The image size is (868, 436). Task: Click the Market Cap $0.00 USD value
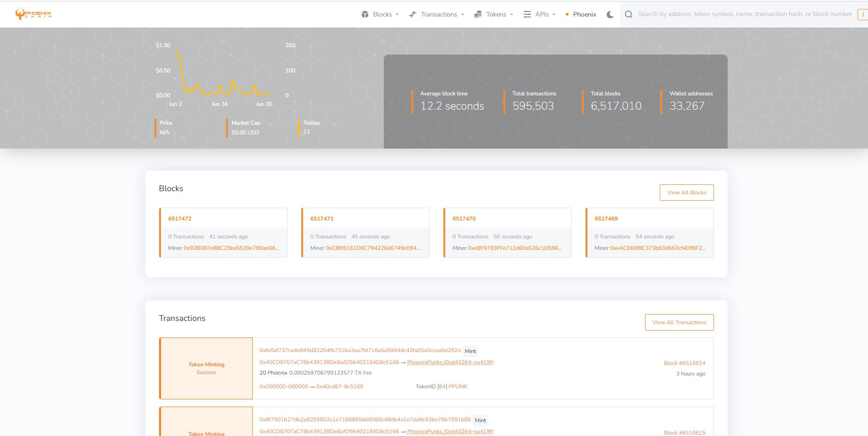pos(245,132)
